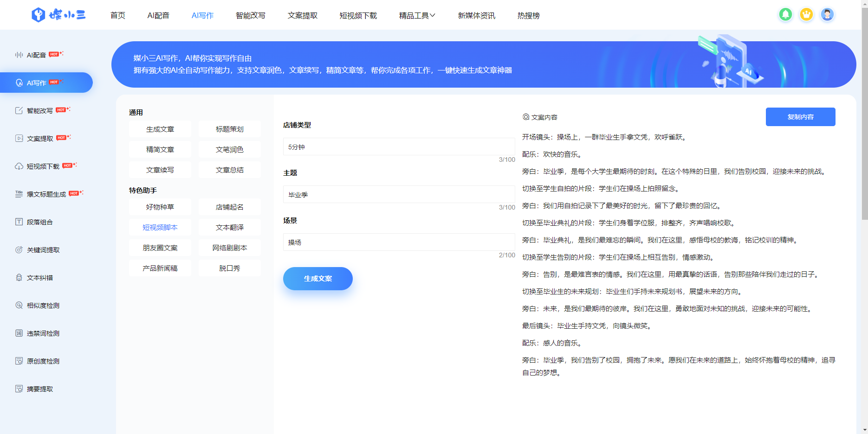Go to 首页 in the top navigation
The width and height of the screenshot is (868, 434).
tap(118, 15)
